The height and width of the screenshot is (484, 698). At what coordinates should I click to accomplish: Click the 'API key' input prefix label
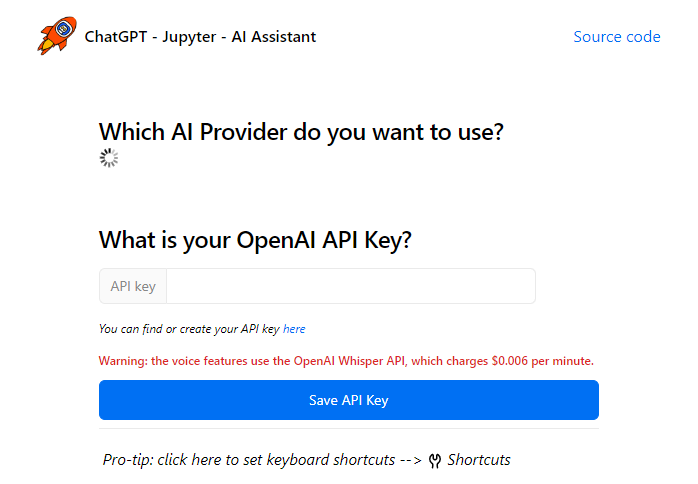click(133, 286)
